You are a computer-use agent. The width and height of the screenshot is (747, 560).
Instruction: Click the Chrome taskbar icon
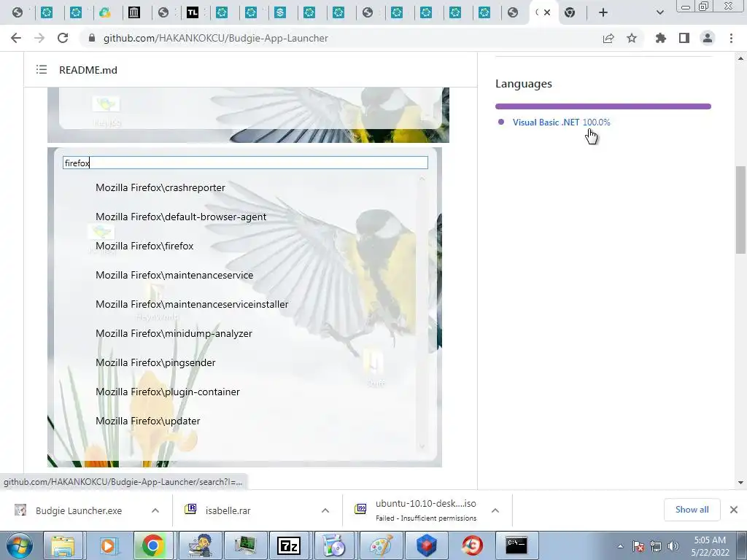point(152,545)
